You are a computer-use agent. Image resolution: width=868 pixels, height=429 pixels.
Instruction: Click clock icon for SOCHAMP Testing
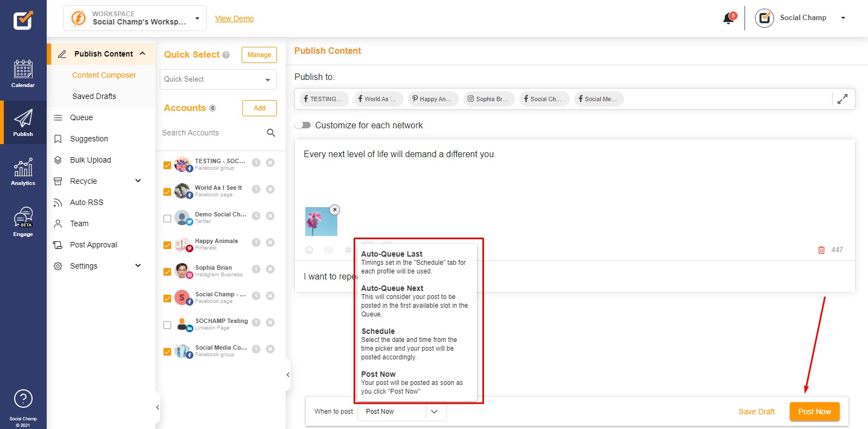tap(256, 322)
